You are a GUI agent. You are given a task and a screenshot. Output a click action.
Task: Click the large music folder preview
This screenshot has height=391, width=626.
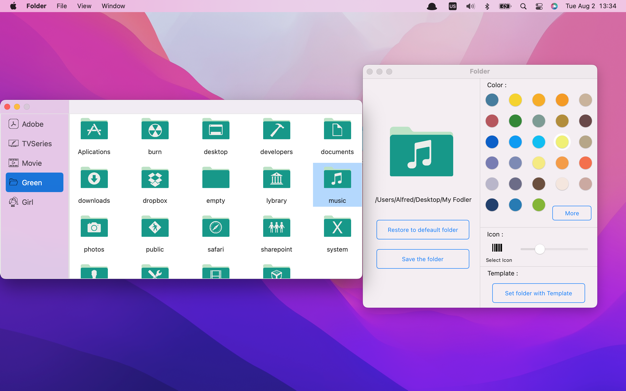(x=421, y=152)
